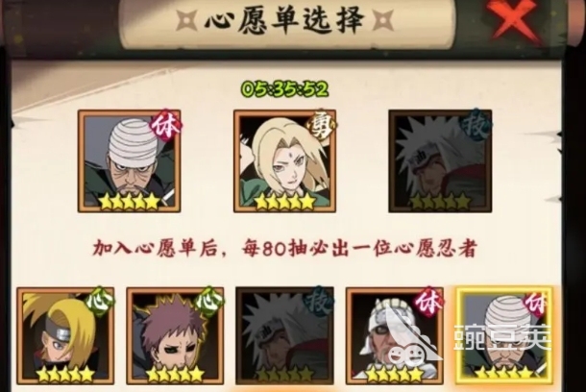Screen dimensions: 586x392
Task: Click the 心愿单选择 title banner
Action: point(284,19)
